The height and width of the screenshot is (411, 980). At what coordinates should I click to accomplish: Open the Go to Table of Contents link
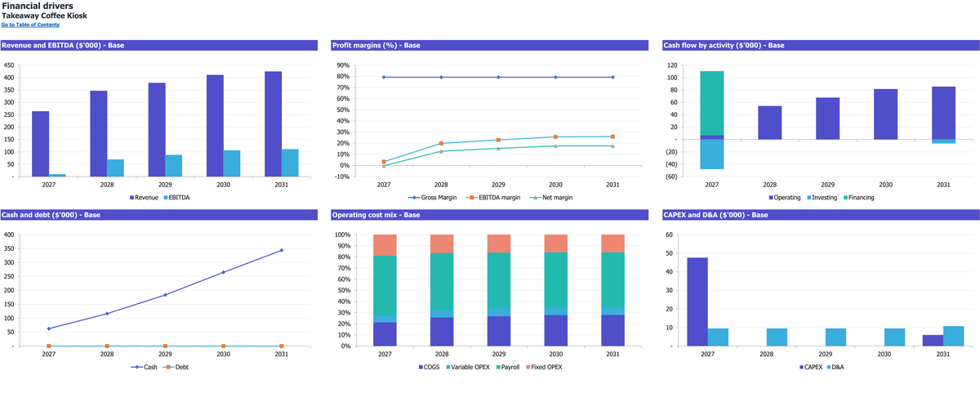pos(30,25)
